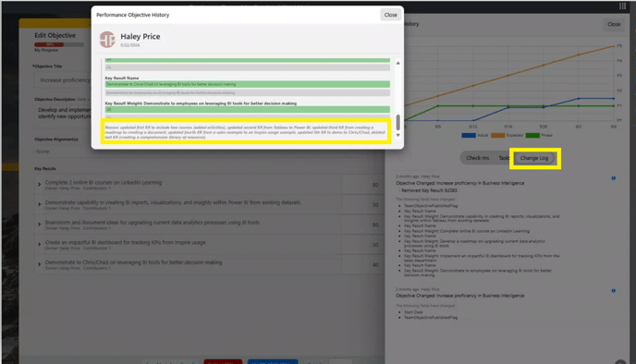Toggle the Actual series in the chart legend
The image size is (636, 364).
[x=474, y=136]
